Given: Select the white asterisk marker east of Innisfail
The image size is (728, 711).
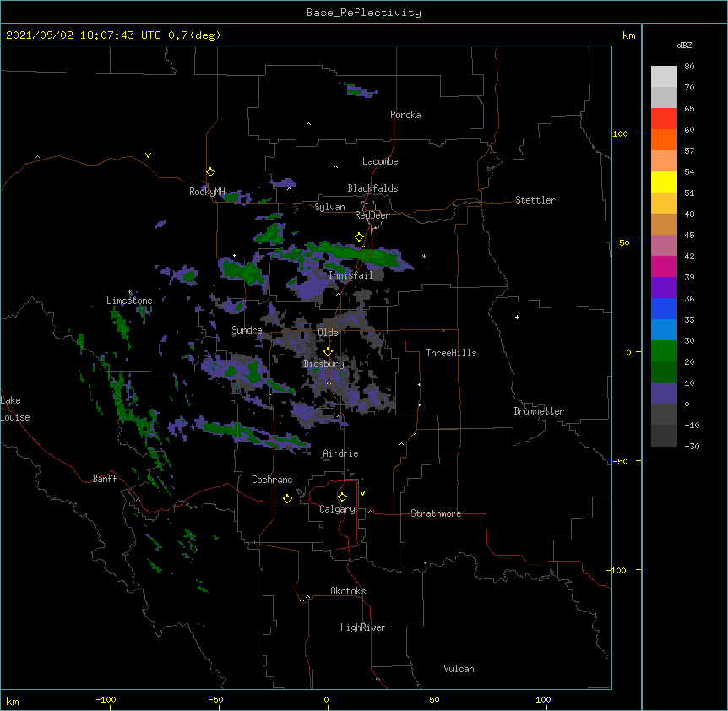Looking at the screenshot, I should pos(424,256).
